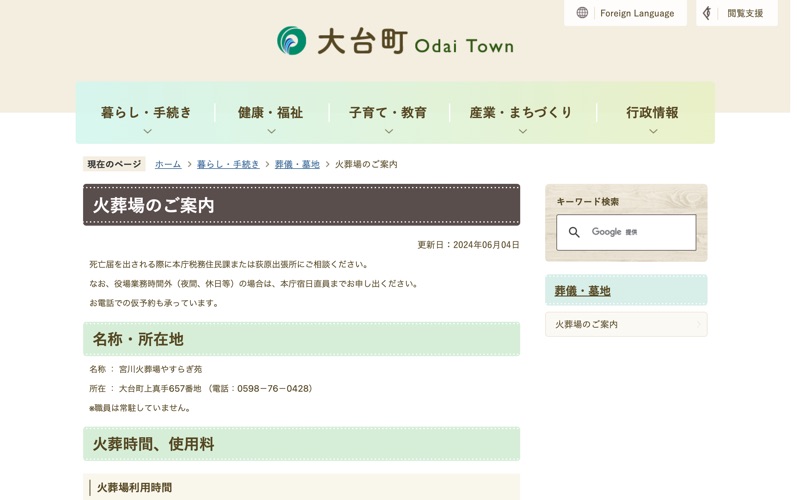The width and height of the screenshot is (800, 500).
Task: Click the 現在のページ label
Action: pyautogui.click(x=114, y=164)
